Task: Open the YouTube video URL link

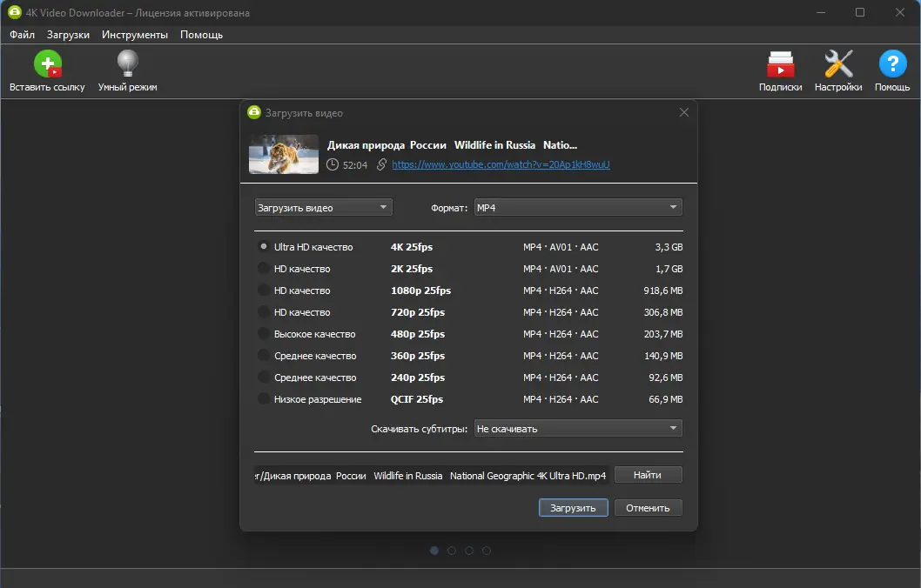Action: [501, 164]
